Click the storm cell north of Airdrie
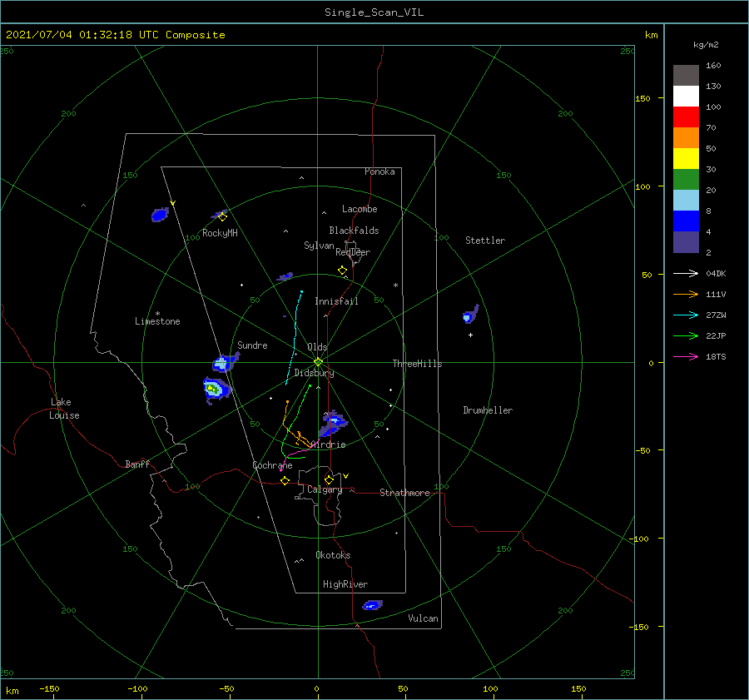The width and height of the screenshot is (749, 700). click(x=332, y=423)
